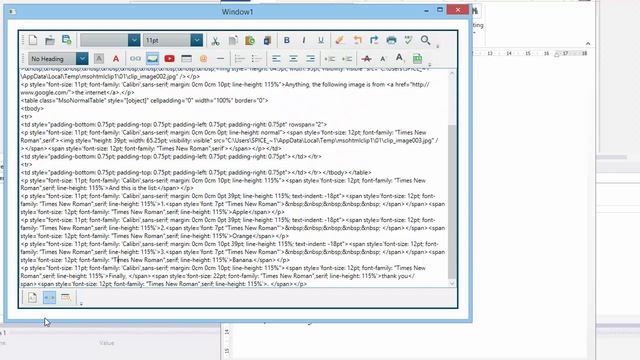
Task: Expand the No Heading style dropdown
Action: coord(82,59)
